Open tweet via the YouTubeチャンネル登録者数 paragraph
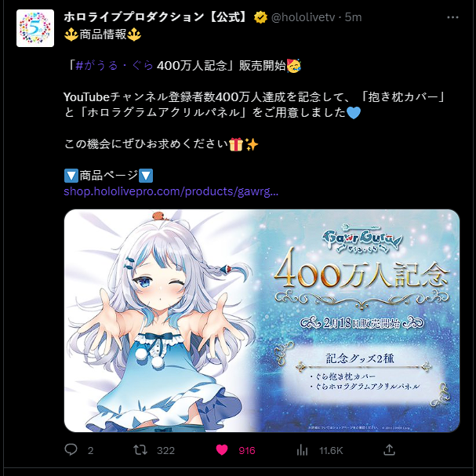Image resolution: width=476 pixels, height=476 pixels. point(254,105)
